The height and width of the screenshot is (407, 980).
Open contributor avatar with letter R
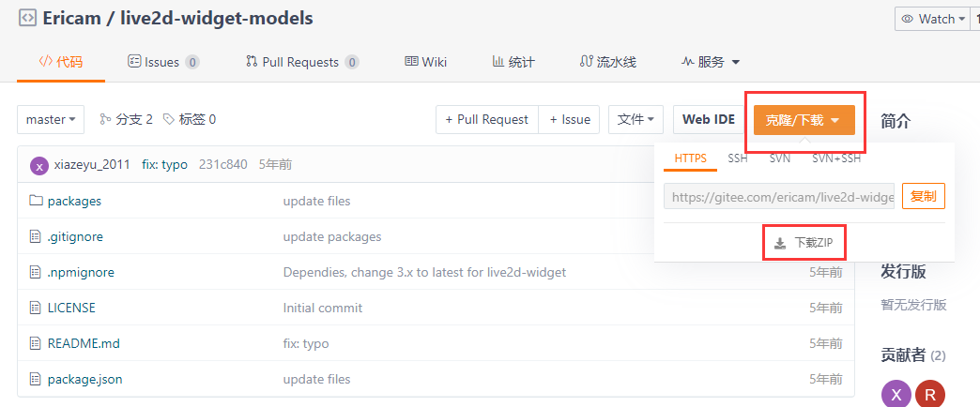point(929,394)
